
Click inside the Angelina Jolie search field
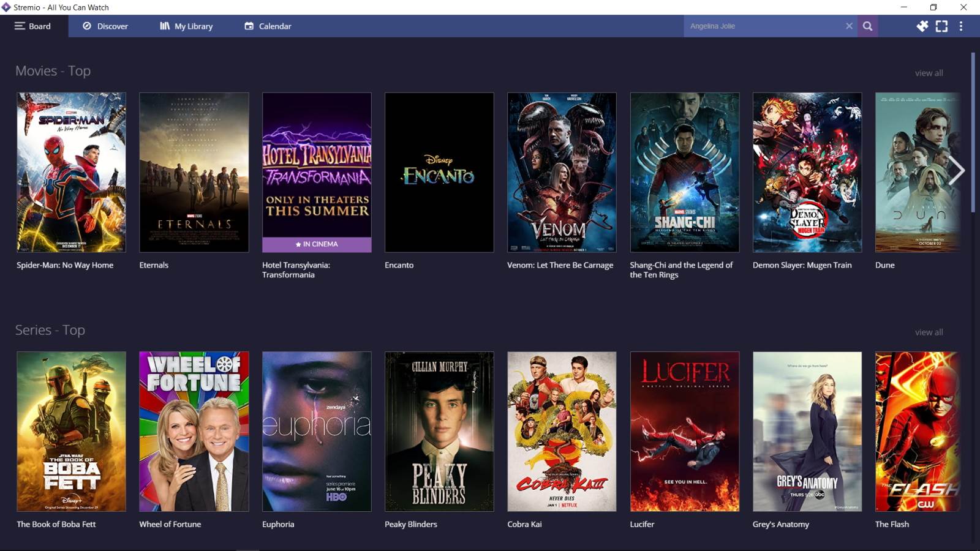[x=763, y=26]
